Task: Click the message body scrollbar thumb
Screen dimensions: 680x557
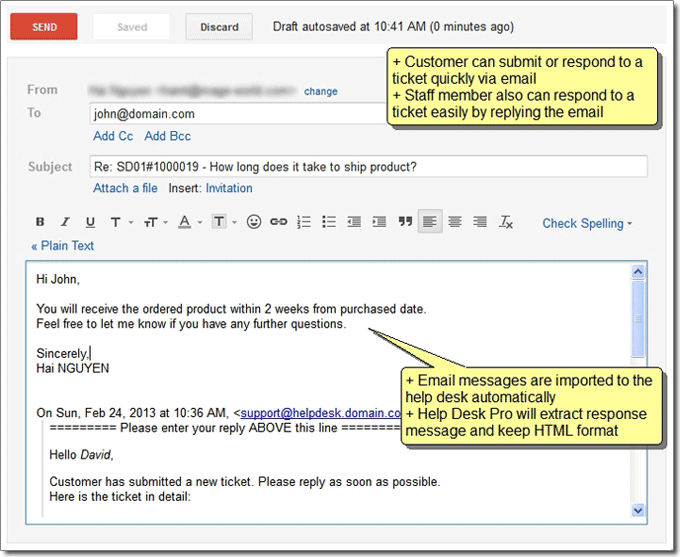Action: click(638, 319)
